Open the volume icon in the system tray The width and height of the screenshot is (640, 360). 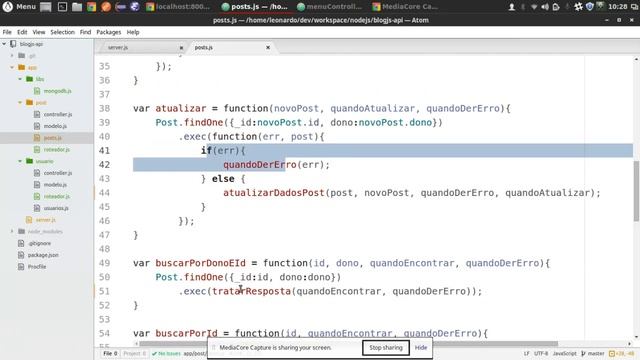tap(545, 7)
